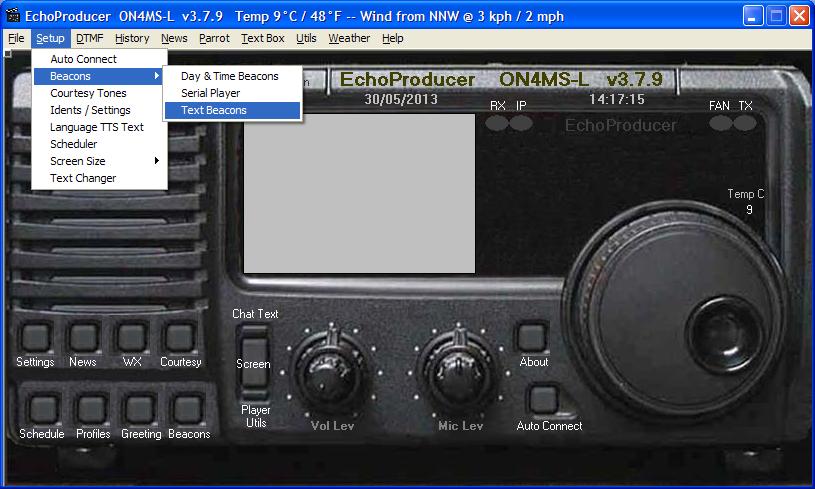Select Day & Time Beacons
Viewport: 815px width, 489px height.
point(232,76)
